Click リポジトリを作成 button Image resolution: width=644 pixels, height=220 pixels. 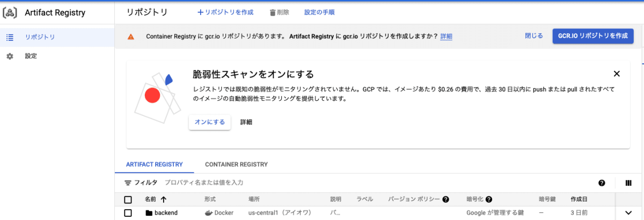(x=225, y=12)
